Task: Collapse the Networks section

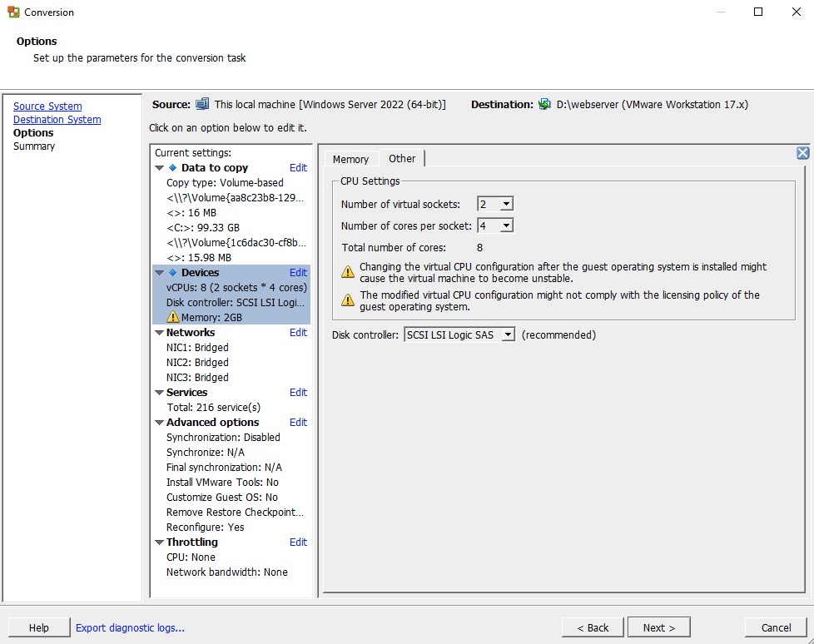Action: pos(159,333)
